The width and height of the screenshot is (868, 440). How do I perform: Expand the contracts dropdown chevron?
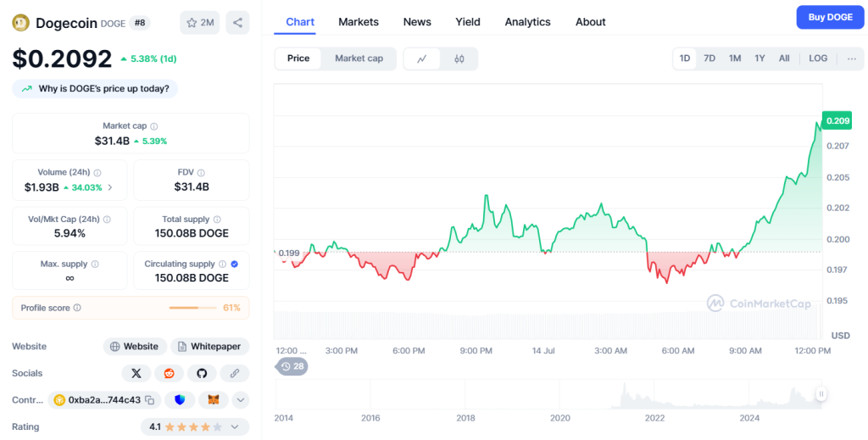click(x=241, y=399)
